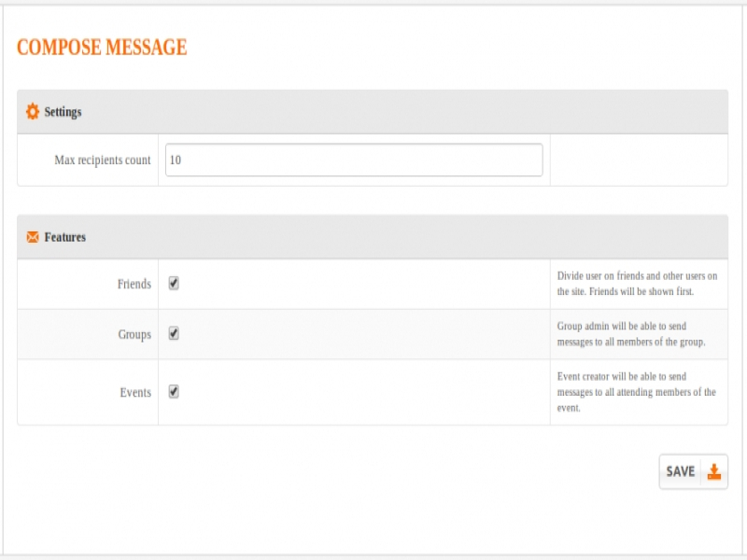Click the Features envelope icon
Screen dimensions: 747x560
pyautogui.click(x=33, y=237)
